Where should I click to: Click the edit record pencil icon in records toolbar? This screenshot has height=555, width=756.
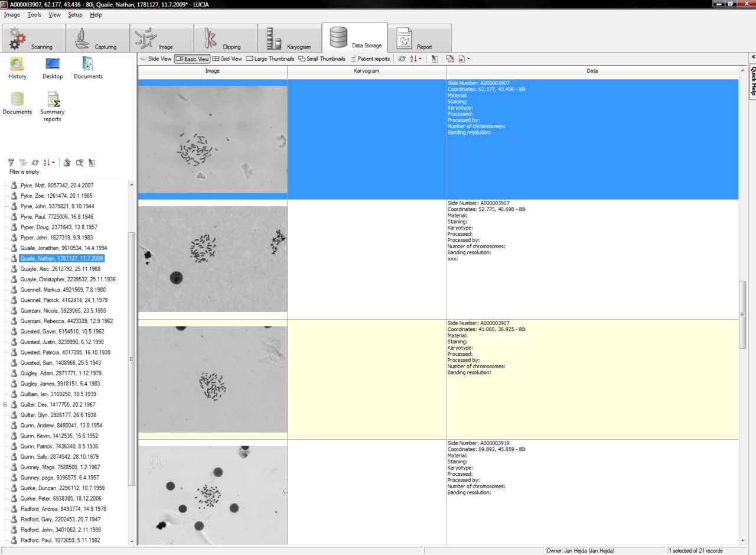pyautogui.click(x=434, y=59)
